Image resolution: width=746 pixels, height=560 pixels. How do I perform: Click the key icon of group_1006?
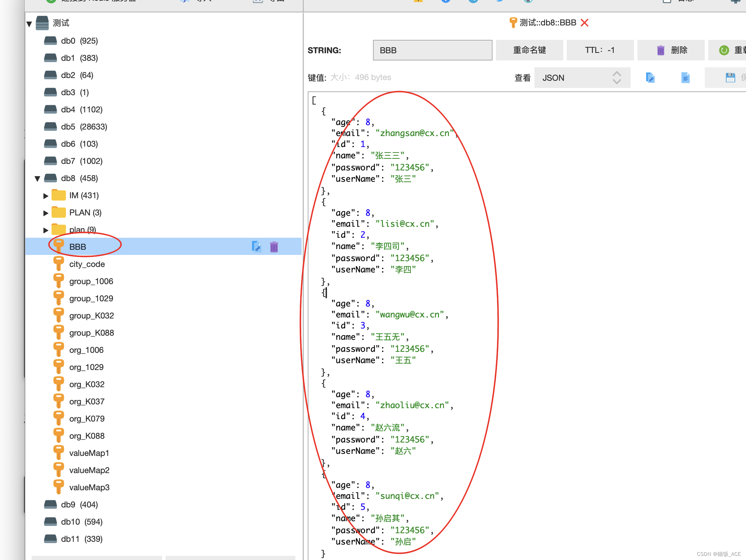point(59,281)
